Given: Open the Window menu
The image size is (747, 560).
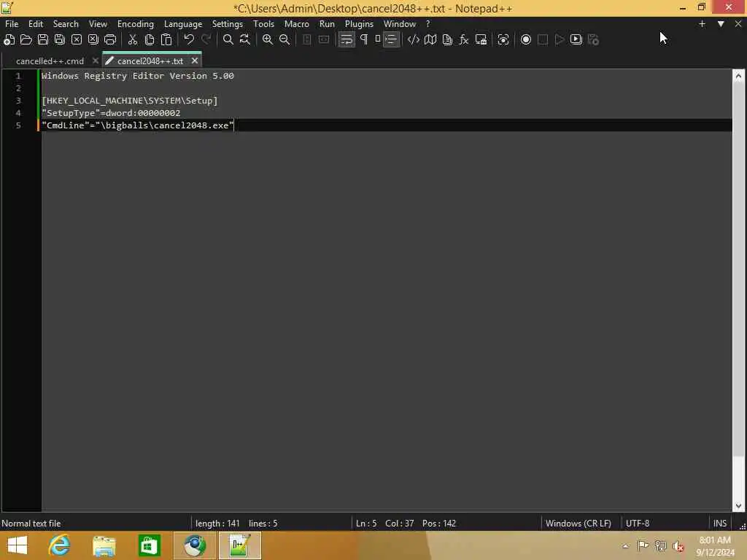Looking at the screenshot, I should 400,24.
